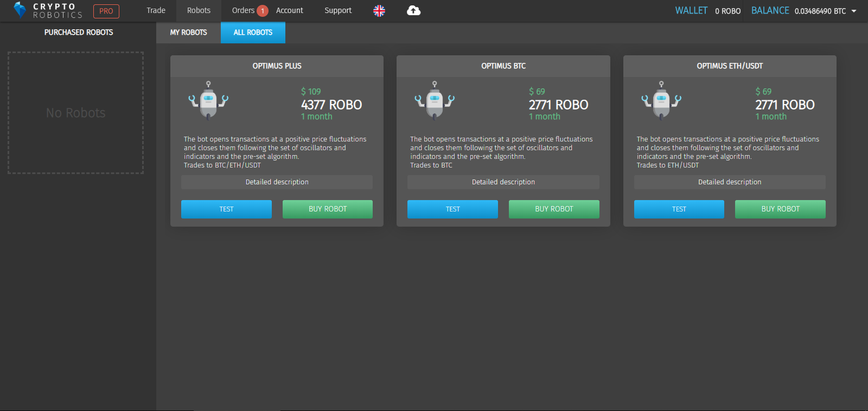868x411 pixels.
Task: Click the Crypto Robotics logo
Action: coord(48,10)
